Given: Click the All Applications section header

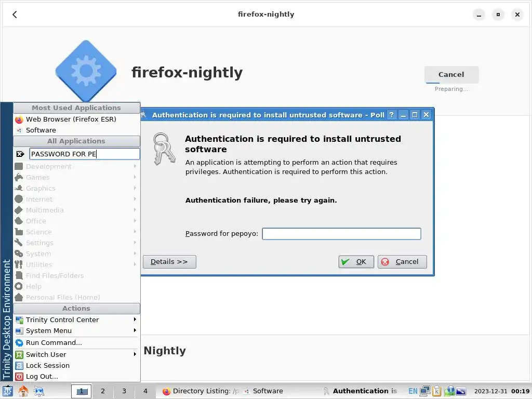Looking at the screenshot, I should coord(77,141).
